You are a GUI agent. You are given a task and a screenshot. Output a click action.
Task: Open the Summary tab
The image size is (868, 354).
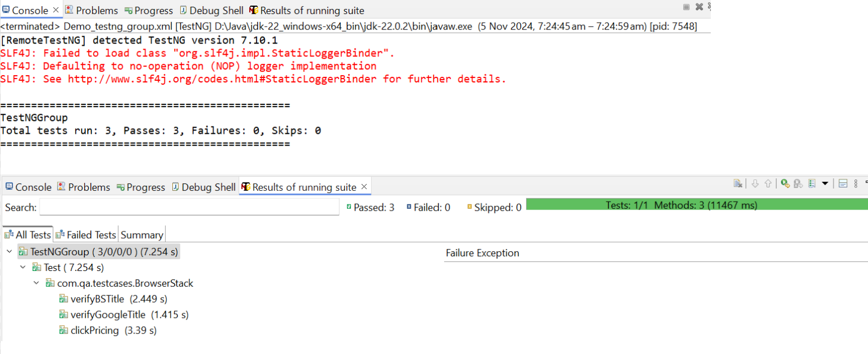coord(142,235)
